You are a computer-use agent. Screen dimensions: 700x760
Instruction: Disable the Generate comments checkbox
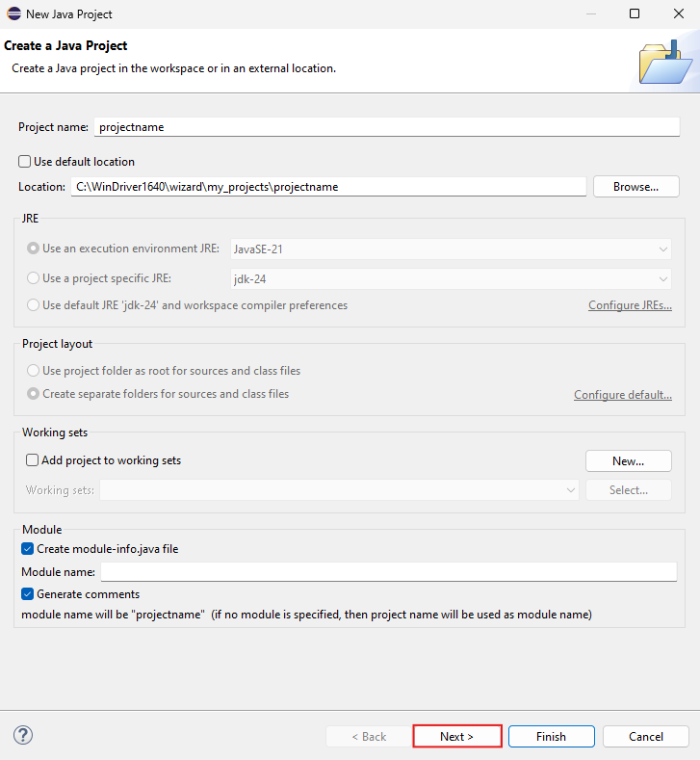point(28,594)
